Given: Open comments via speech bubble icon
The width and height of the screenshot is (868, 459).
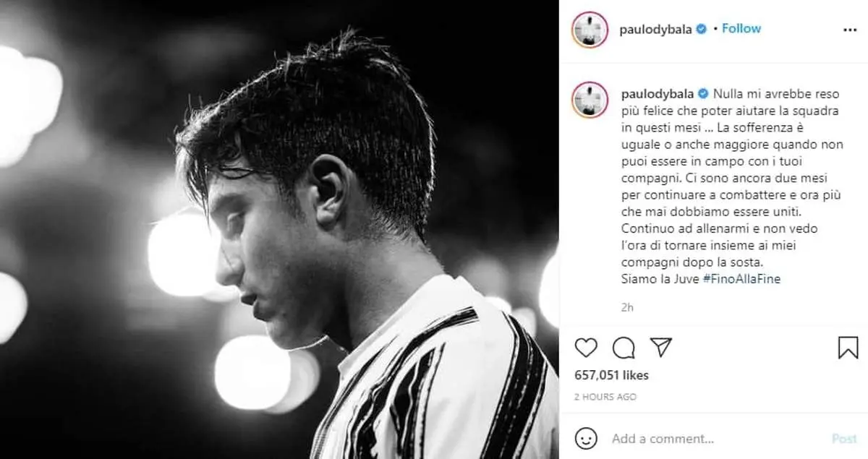Looking at the screenshot, I should (x=624, y=348).
